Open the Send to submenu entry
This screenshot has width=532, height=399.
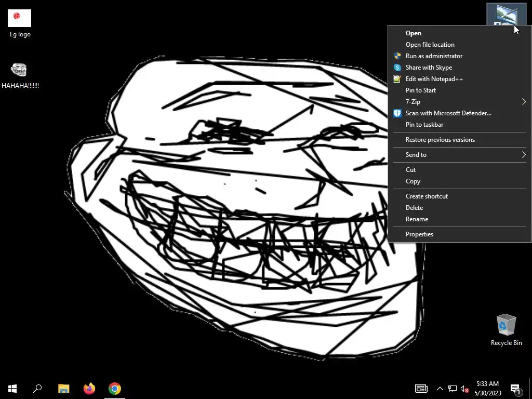[x=459, y=155]
